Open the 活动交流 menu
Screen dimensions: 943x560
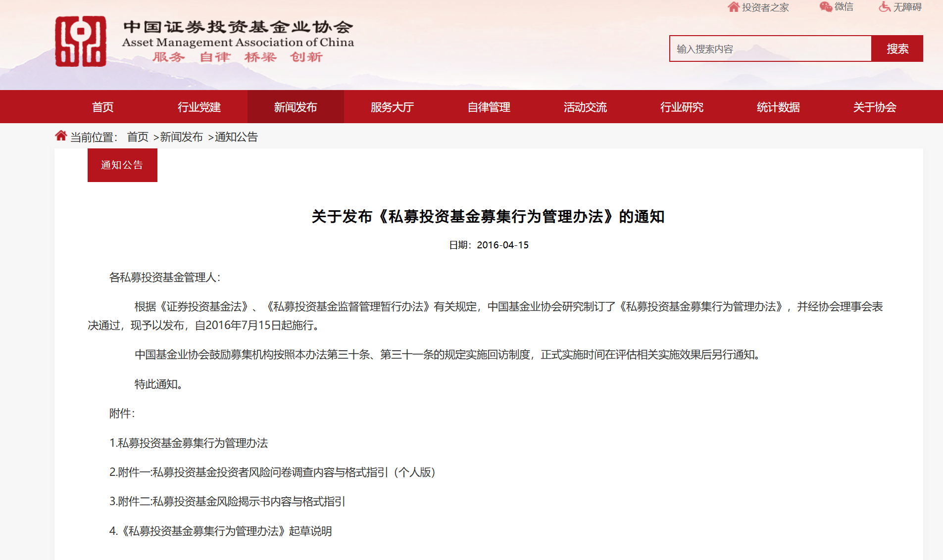click(585, 106)
